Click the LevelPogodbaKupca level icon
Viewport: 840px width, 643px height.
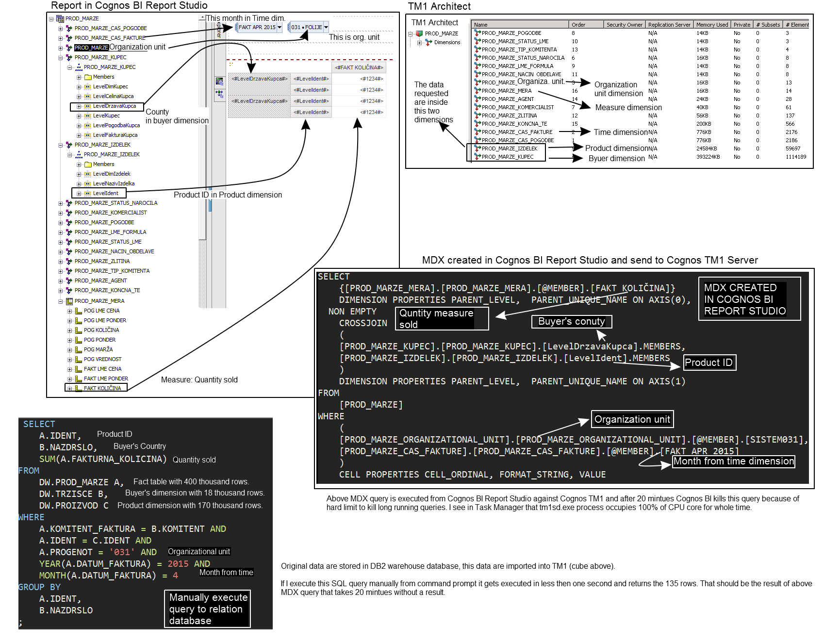88,126
